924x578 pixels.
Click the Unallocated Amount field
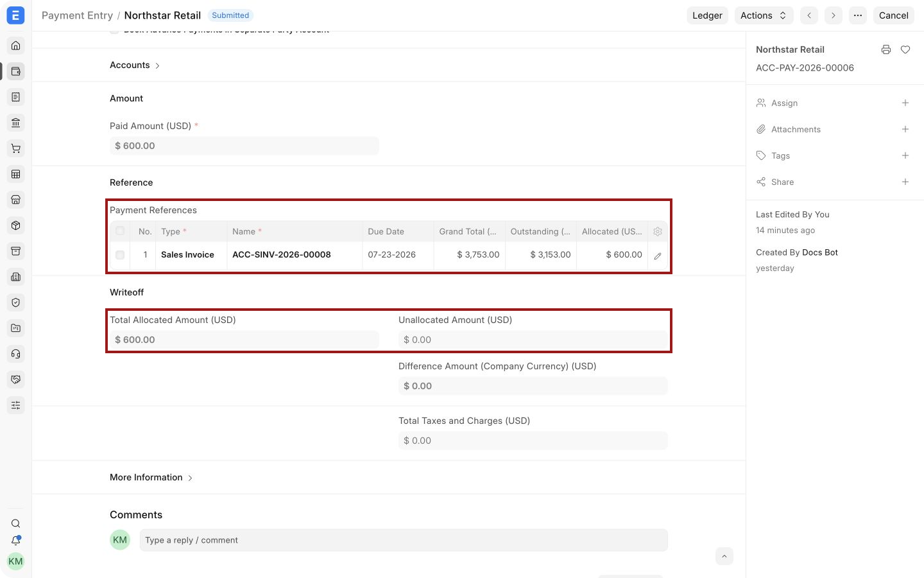click(533, 340)
